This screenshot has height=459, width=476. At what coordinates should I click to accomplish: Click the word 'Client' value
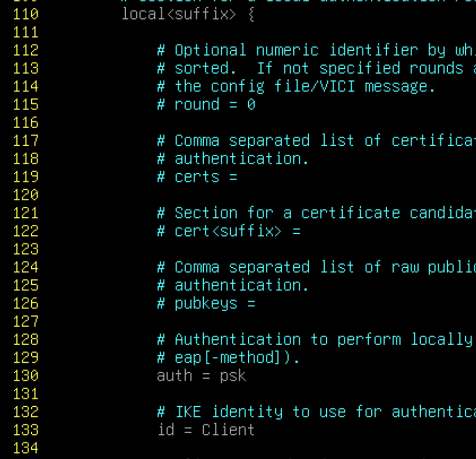[x=228, y=430]
